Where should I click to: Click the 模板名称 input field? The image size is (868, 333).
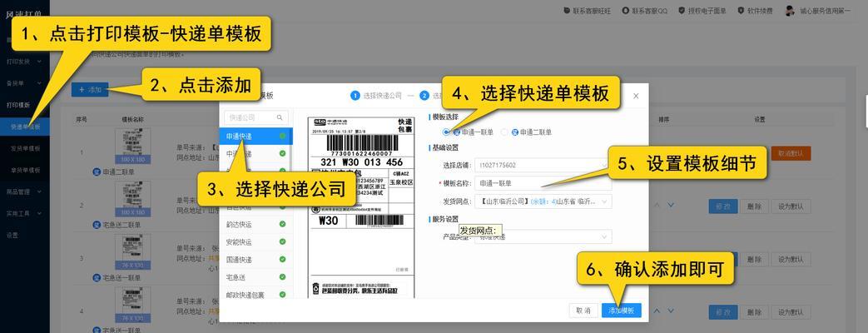click(543, 183)
